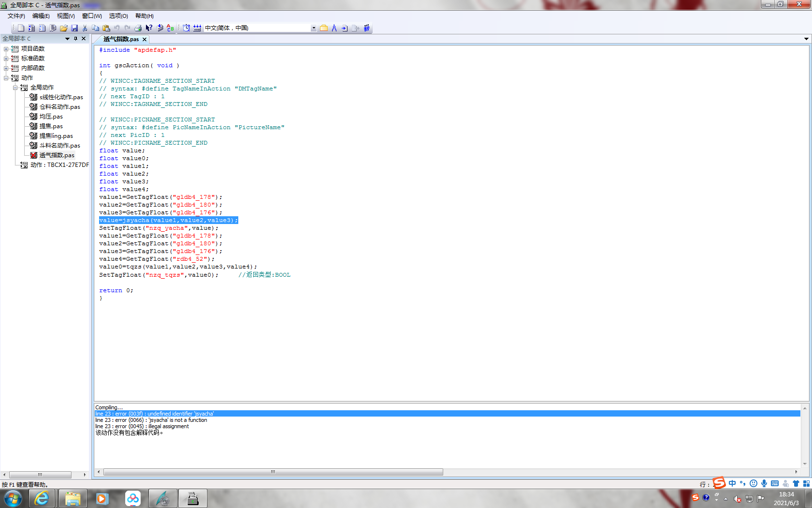The image size is (812, 508).
Task: Click the context help arrow icon
Action: click(149, 28)
